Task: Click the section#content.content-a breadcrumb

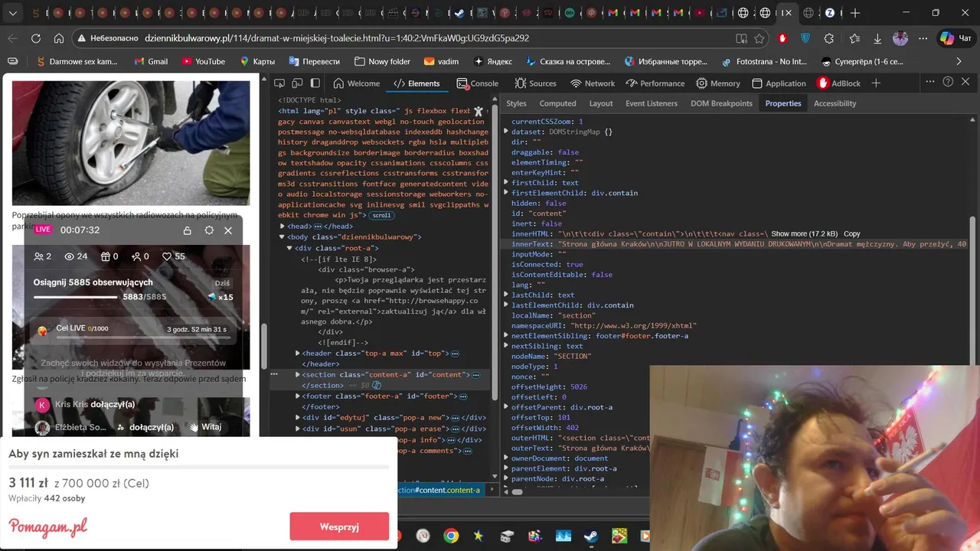Action: tap(439, 490)
